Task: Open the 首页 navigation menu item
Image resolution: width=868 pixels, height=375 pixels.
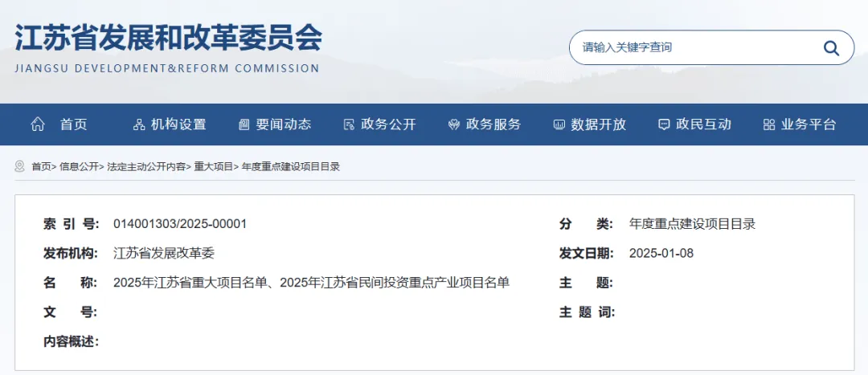Action: point(73,124)
